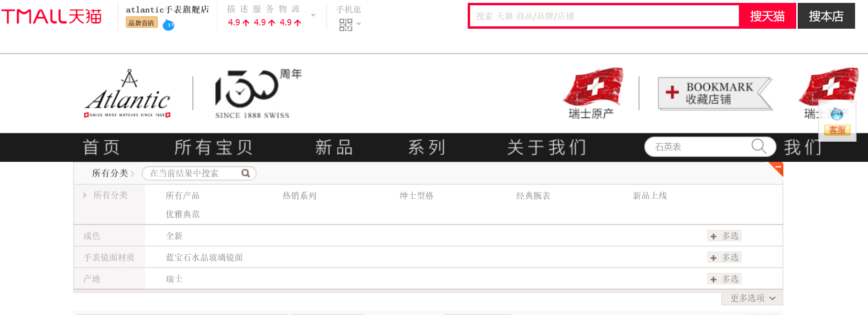The height and width of the screenshot is (315, 868).
Task: Click the BOOKMARK 收藏店铺 button
Action: tap(715, 93)
